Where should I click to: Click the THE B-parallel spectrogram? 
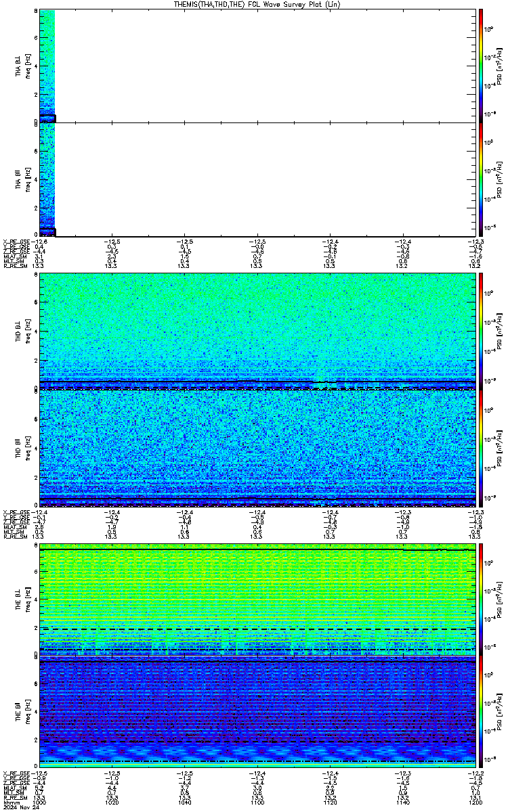tap(257, 713)
